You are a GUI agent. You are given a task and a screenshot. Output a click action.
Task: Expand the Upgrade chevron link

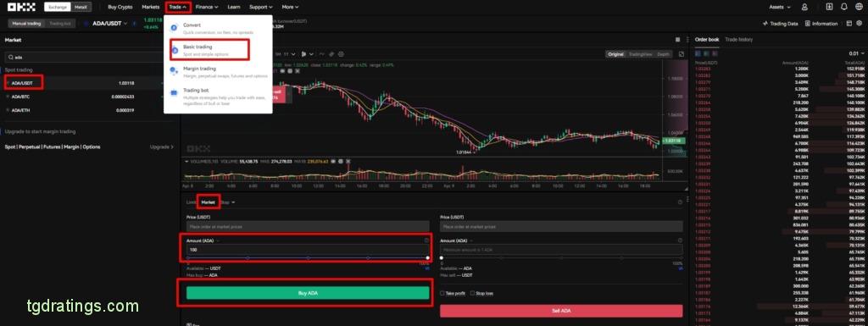click(x=162, y=147)
